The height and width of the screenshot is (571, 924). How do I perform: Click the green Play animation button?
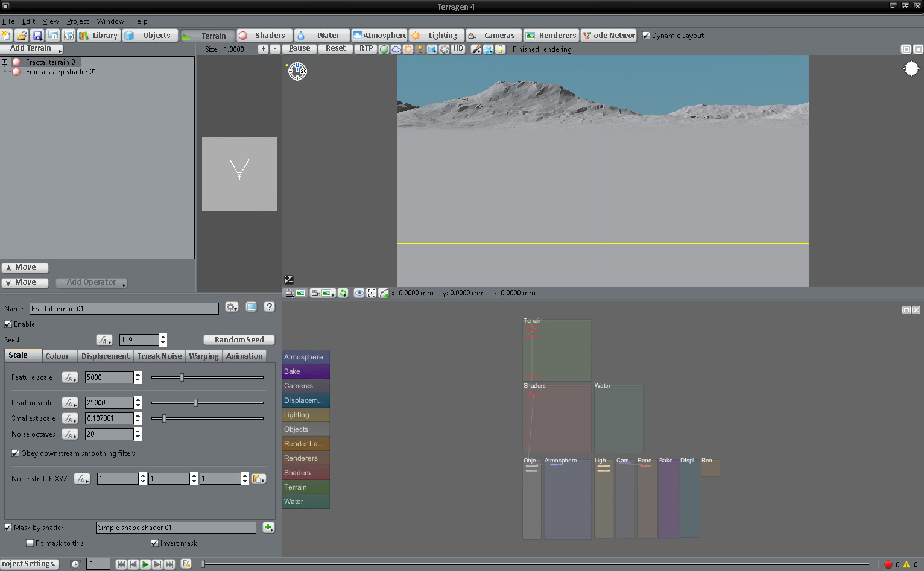145,564
